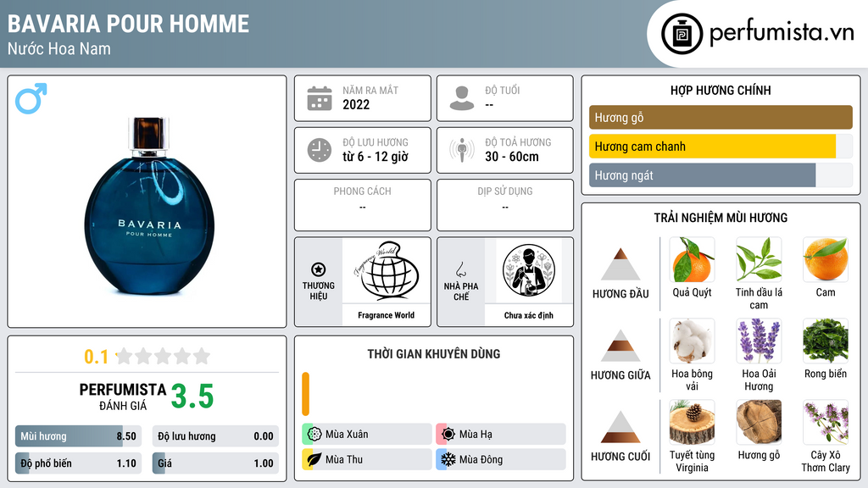Click the blue male gender symbol

click(x=31, y=98)
